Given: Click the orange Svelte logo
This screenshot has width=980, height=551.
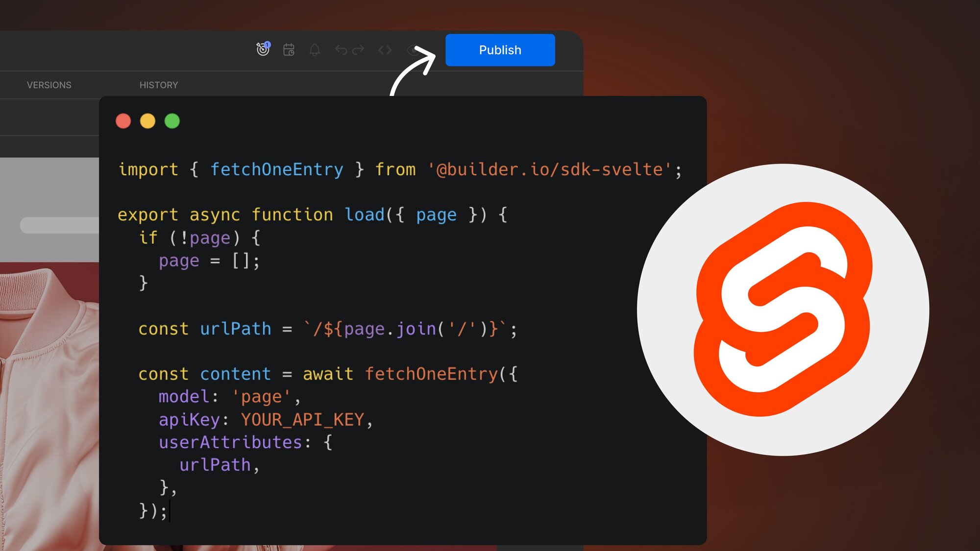Looking at the screenshot, I should click(783, 310).
